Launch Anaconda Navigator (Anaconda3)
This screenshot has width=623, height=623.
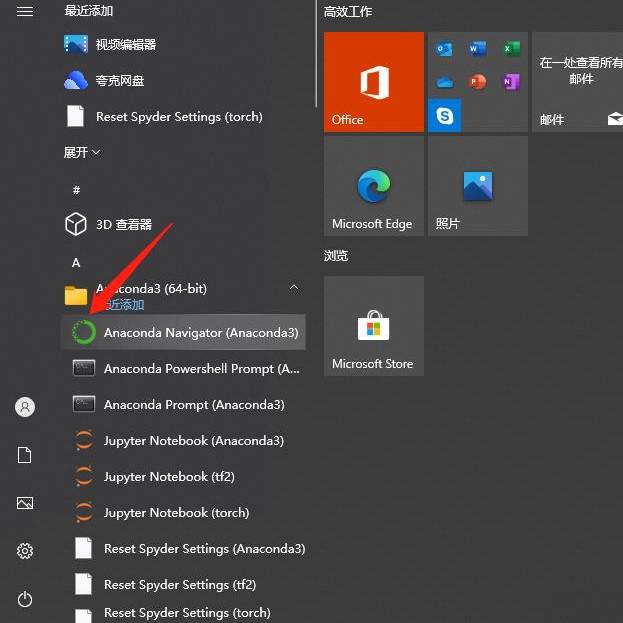[183, 332]
